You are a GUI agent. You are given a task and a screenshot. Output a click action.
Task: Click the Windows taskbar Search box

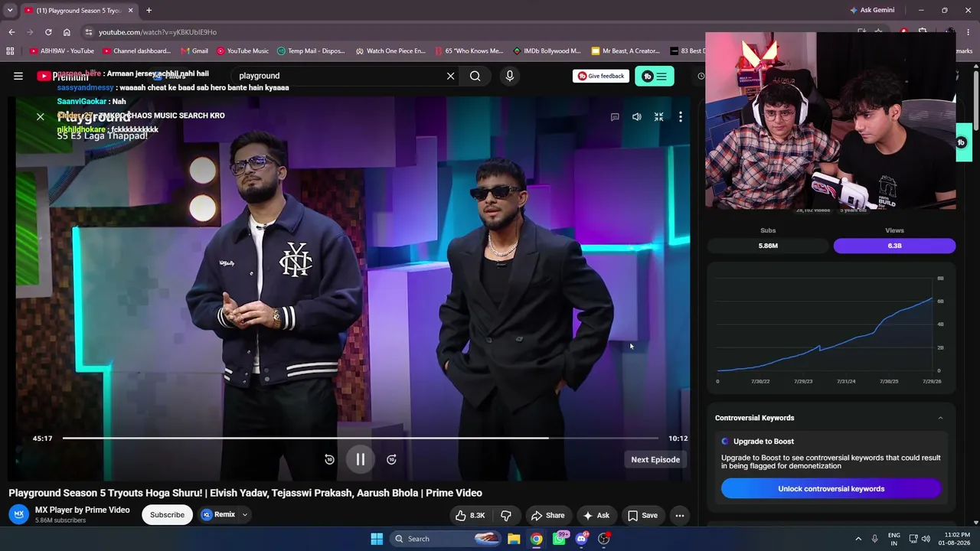[x=446, y=539]
